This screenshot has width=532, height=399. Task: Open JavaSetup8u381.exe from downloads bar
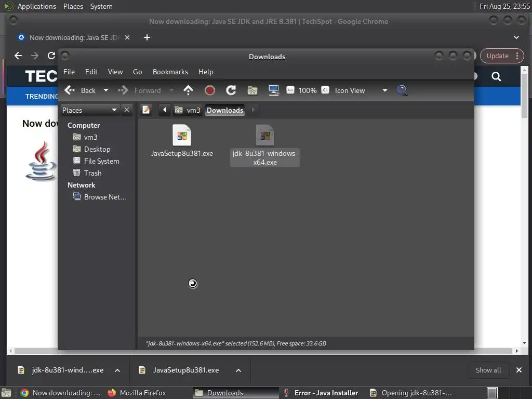180,370
